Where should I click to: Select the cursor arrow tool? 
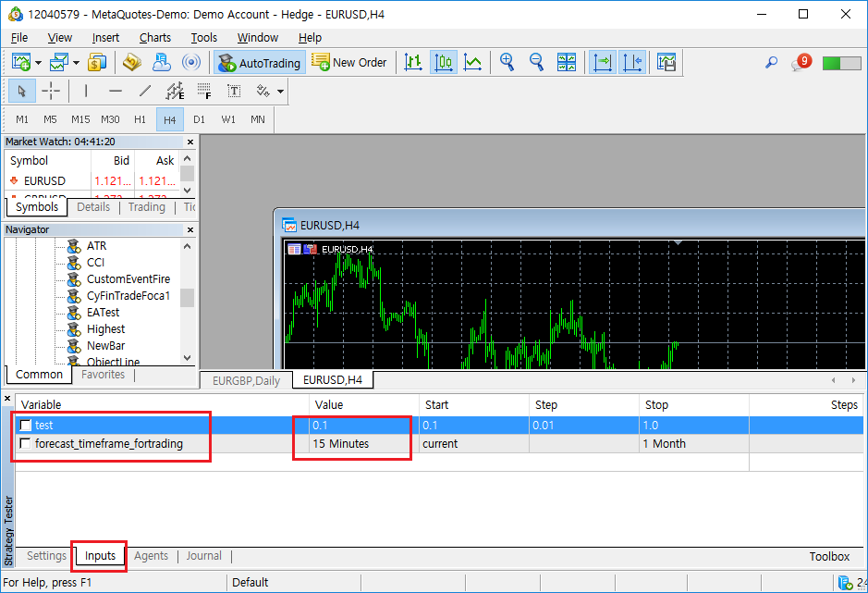[22, 91]
